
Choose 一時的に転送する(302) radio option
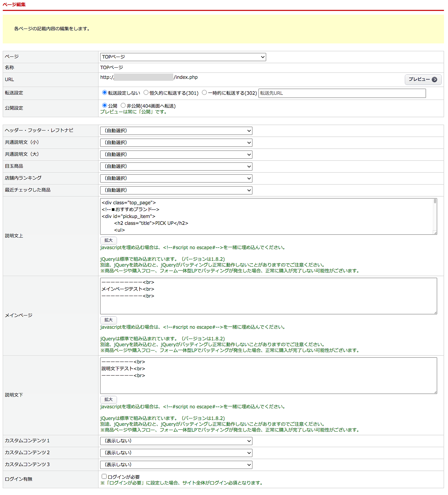point(204,93)
